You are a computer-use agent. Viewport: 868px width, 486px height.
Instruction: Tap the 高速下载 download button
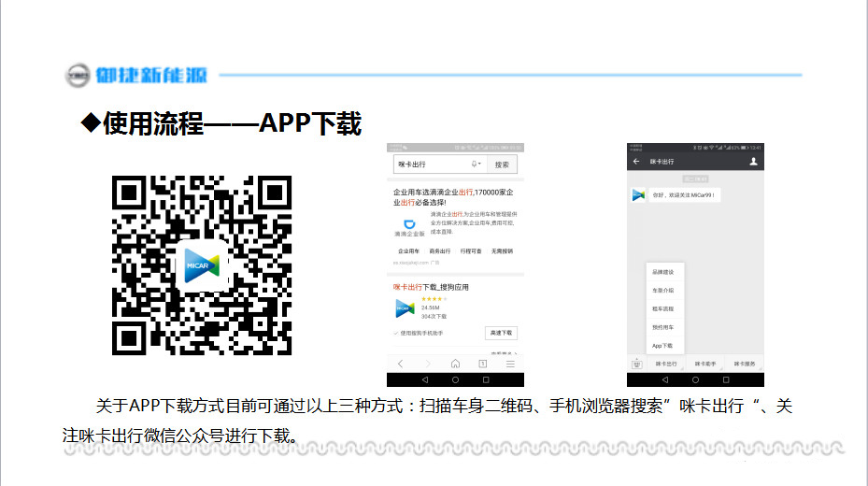coord(501,333)
